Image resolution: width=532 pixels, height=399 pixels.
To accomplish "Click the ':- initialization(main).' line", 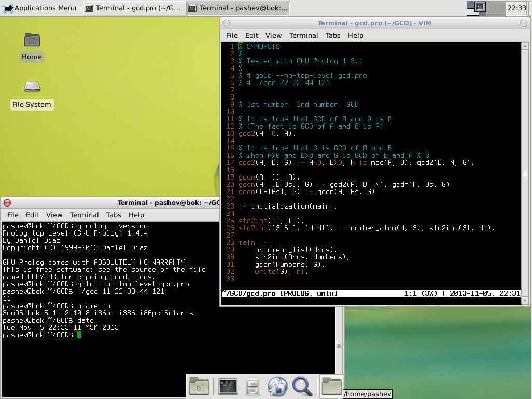I will click(x=288, y=206).
